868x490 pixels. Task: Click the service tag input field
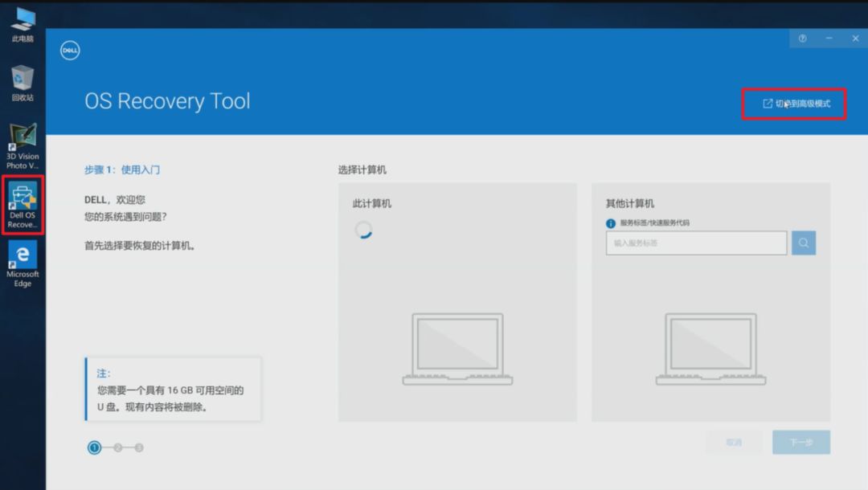696,243
